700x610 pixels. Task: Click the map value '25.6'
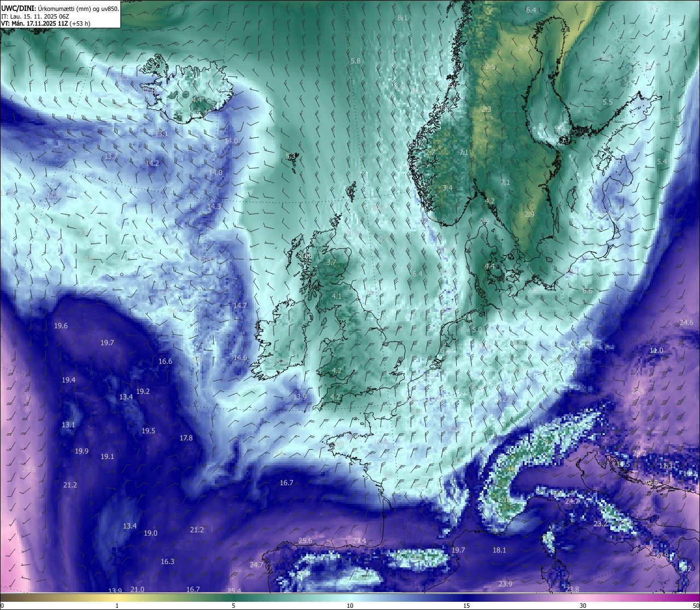305,541
